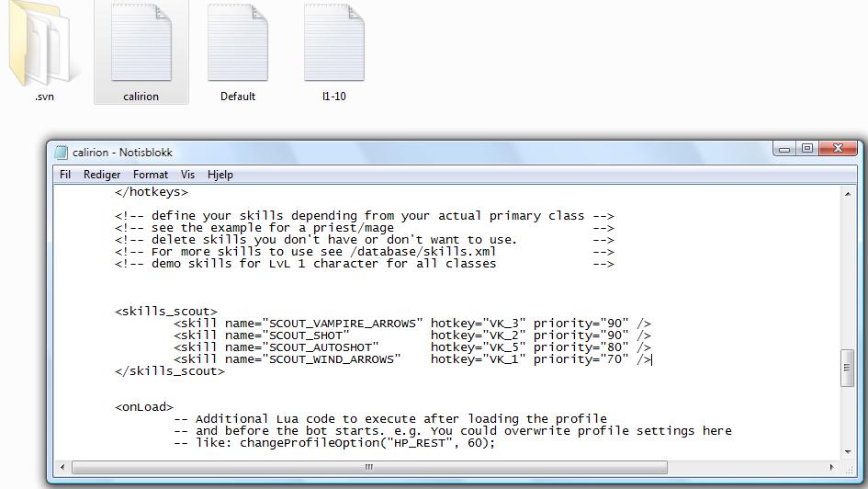The width and height of the screenshot is (868, 489).
Task: Select the calirion file icon
Action: coord(141,46)
